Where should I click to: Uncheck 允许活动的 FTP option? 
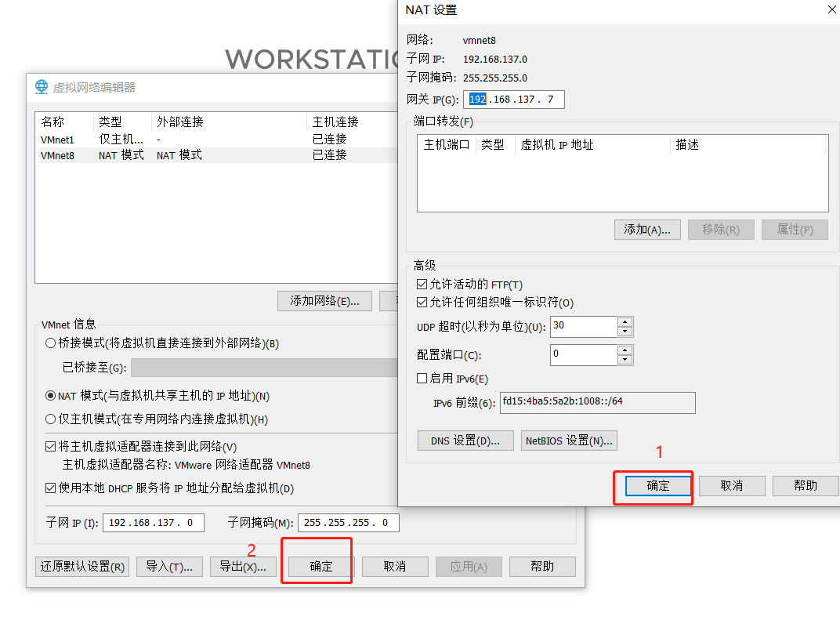click(x=422, y=284)
